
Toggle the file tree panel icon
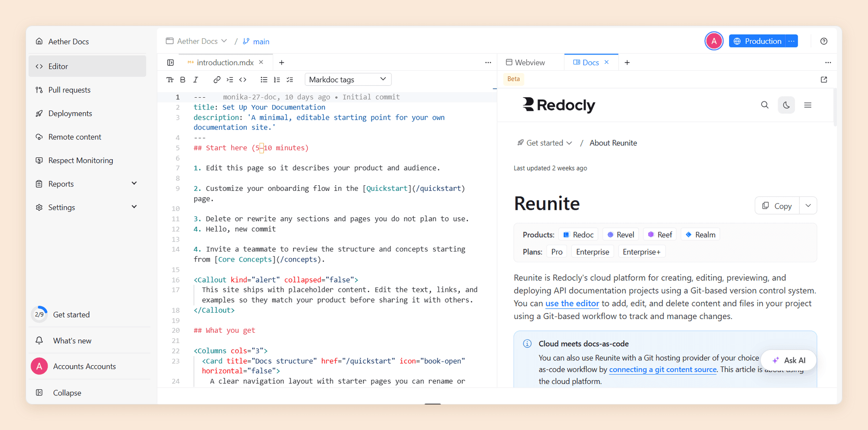(170, 63)
